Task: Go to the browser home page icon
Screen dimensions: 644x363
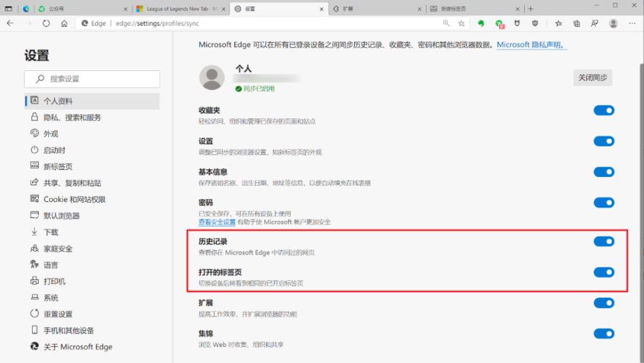Action: [x=64, y=23]
